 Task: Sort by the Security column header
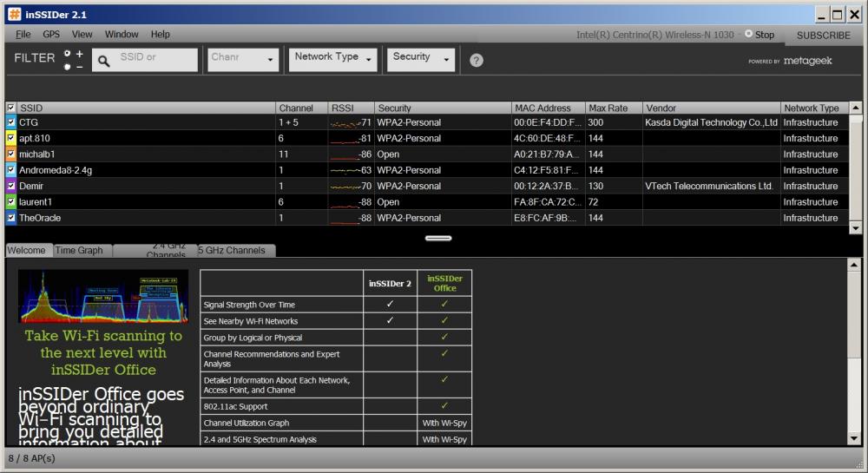pos(443,108)
